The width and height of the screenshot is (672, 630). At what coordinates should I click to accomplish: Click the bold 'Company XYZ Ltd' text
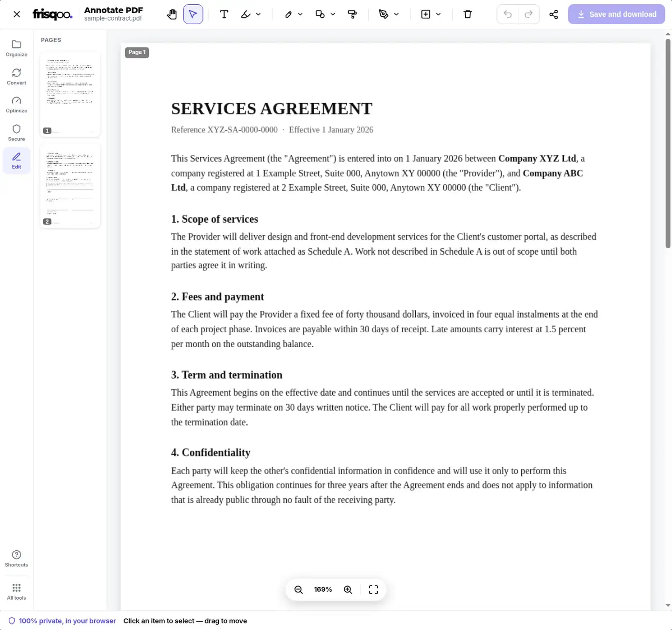(537, 159)
